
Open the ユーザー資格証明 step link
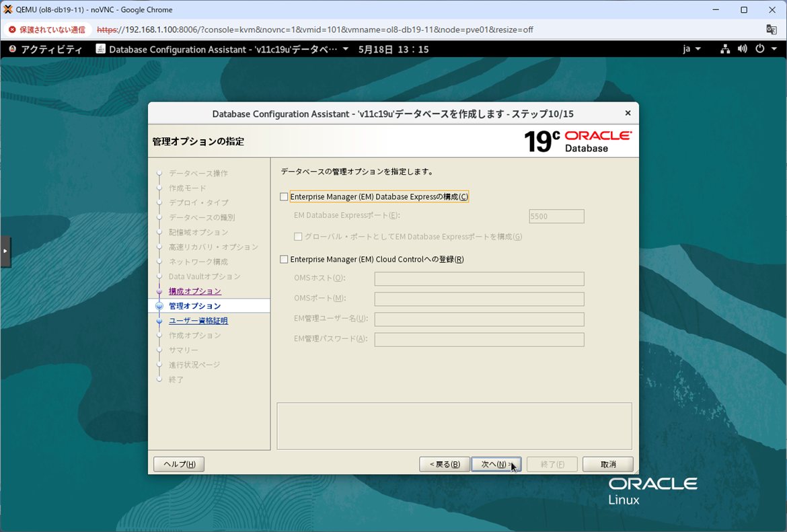pyautogui.click(x=198, y=321)
